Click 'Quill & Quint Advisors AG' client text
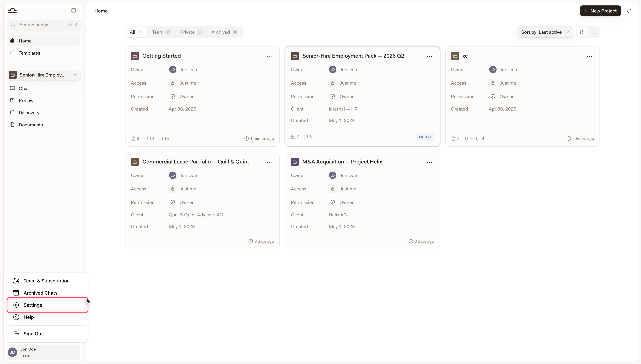This screenshot has width=641, height=364. click(x=196, y=215)
